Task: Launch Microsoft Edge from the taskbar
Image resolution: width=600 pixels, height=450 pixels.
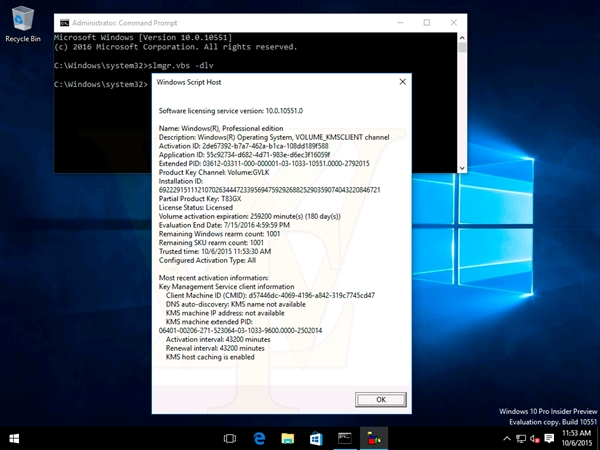Action: (x=258, y=438)
